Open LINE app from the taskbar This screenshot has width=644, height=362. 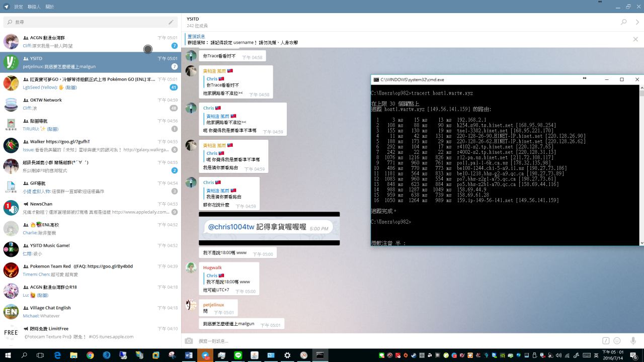click(238, 355)
